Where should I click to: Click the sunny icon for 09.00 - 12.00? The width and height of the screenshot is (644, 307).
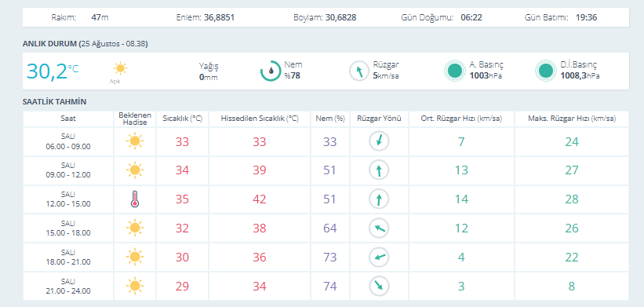pos(135,170)
